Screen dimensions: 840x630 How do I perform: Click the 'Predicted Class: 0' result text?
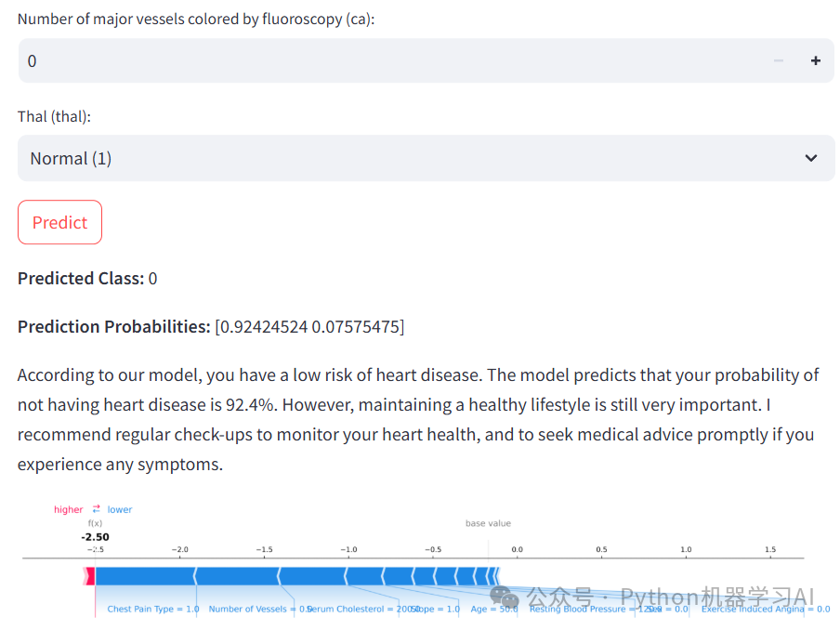click(87, 279)
